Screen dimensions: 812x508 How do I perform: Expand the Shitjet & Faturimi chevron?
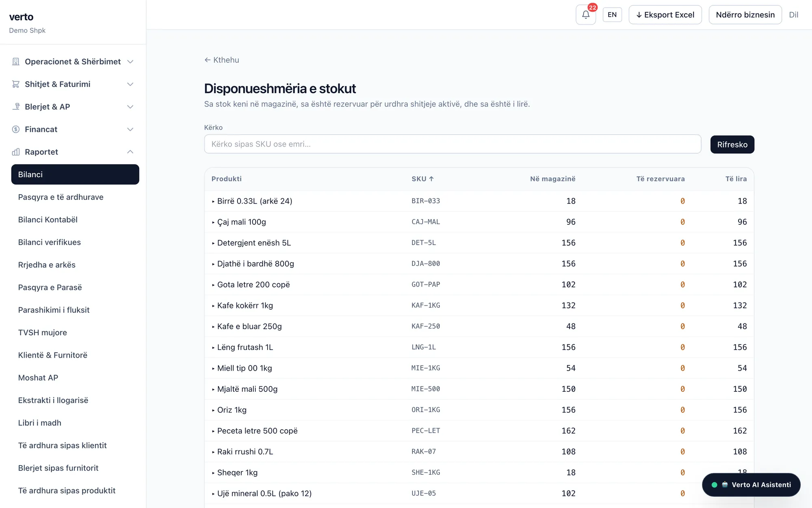(x=130, y=84)
